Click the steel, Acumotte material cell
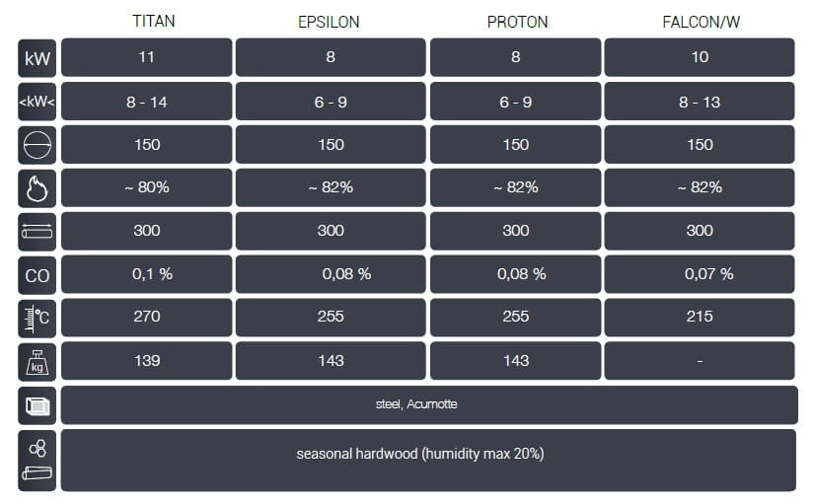 tap(428, 404)
